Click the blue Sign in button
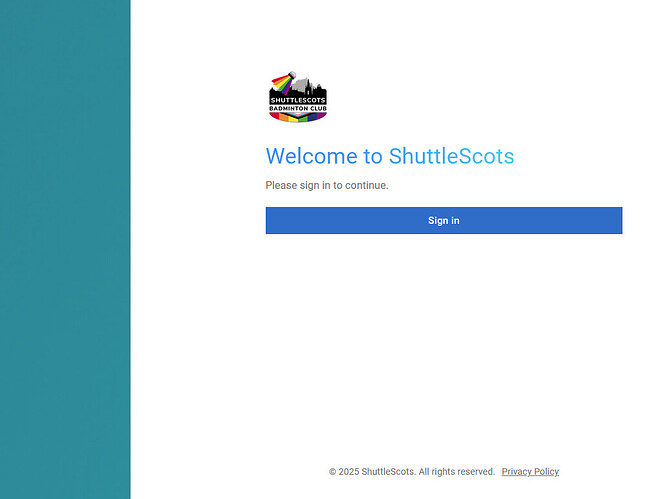The height and width of the screenshot is (499, 671). [444, 220]
